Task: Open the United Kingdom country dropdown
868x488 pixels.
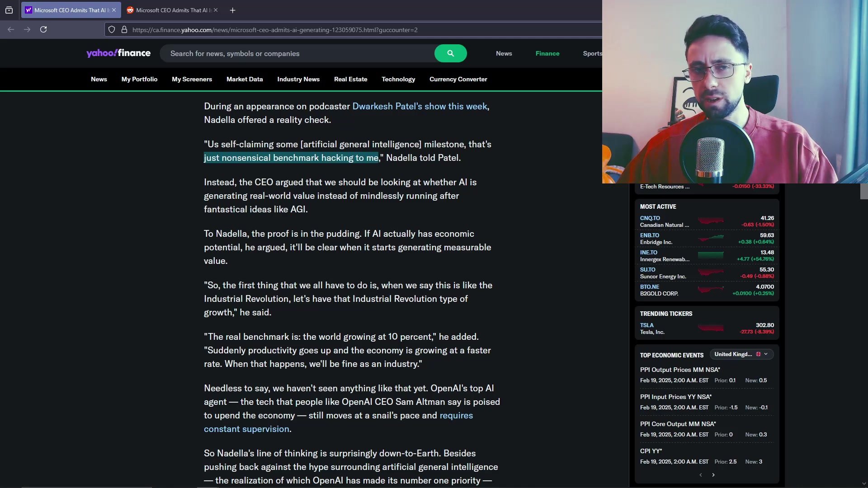Action: [x=741, y=354]
